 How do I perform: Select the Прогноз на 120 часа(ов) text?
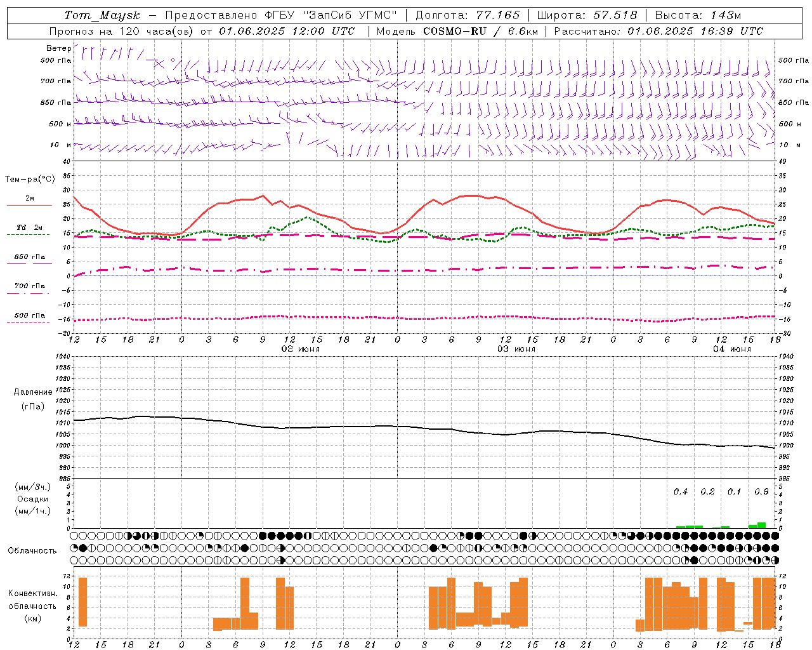point(122,31)
